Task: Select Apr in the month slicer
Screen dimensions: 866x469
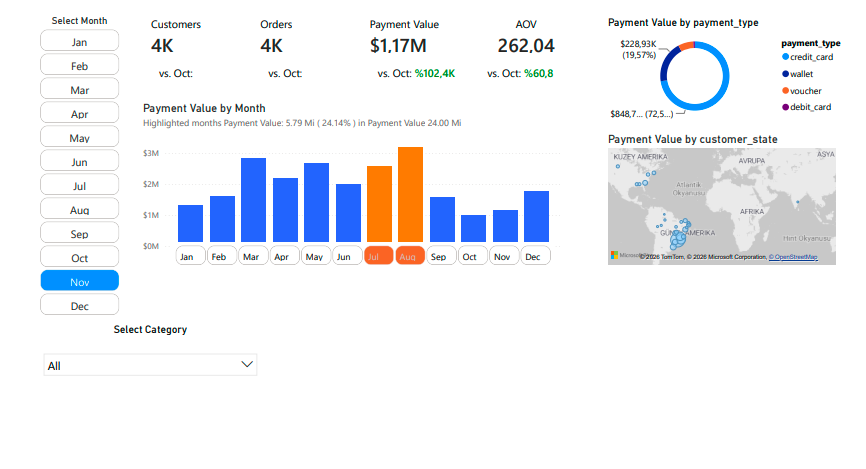Action: (80, 114)
